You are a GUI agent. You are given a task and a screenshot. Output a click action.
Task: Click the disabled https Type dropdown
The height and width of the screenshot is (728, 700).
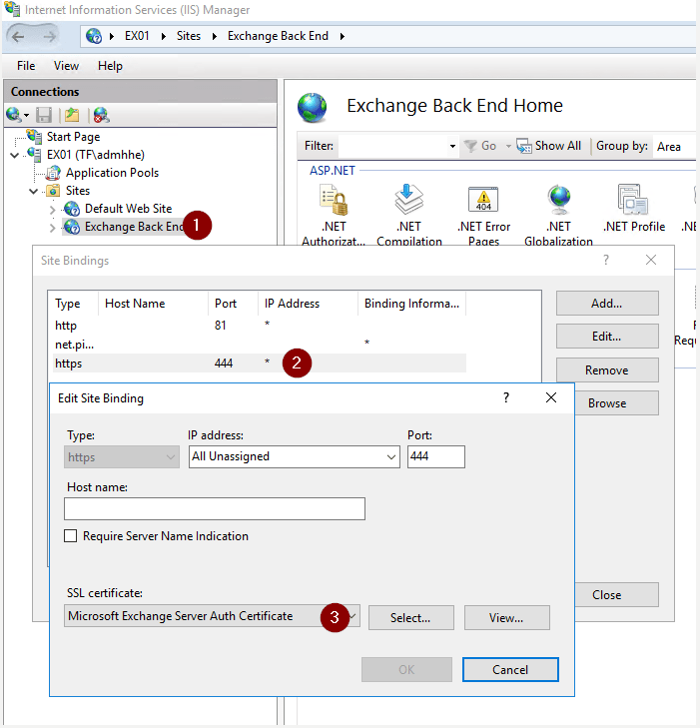[122, 456]
